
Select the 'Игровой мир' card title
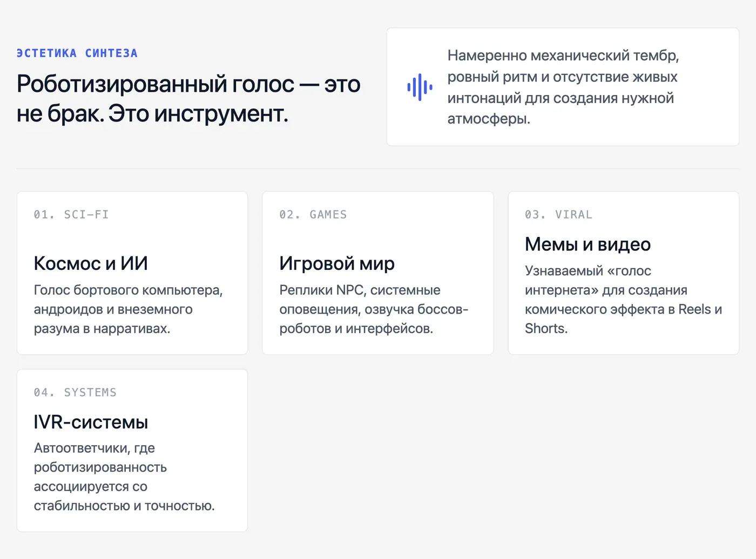[x=337, y=263]
